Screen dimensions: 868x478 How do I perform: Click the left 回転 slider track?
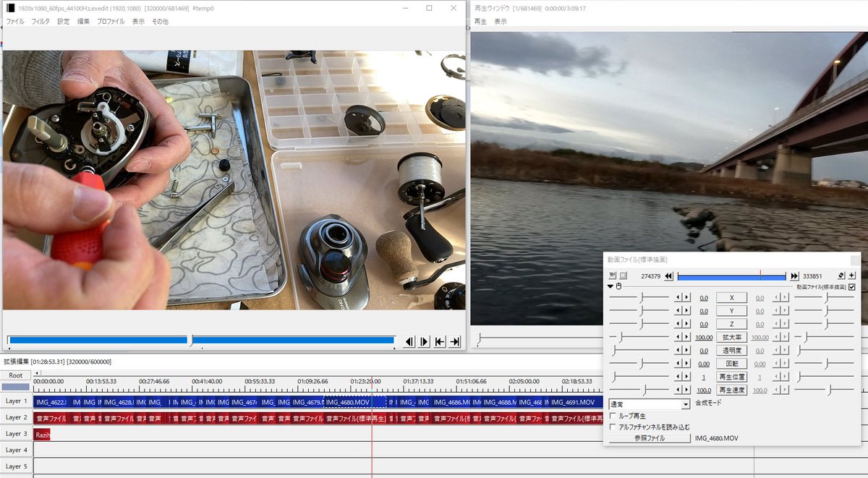pyautogui.click(x=639, y=364)
